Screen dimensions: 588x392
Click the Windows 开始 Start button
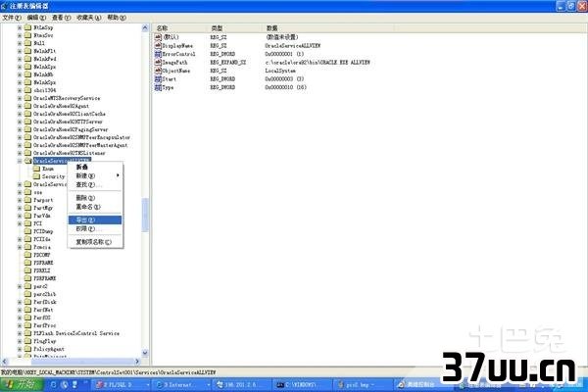[x=22, y=384]
